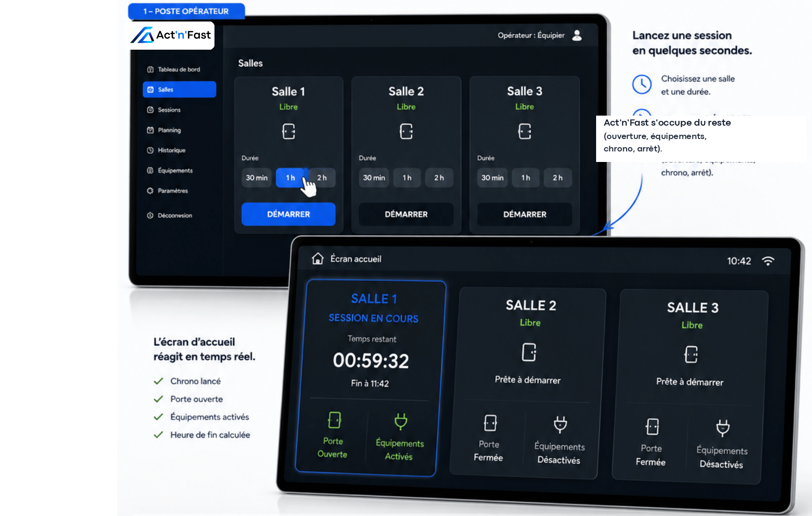Click the door icon in the Salle 1 operator card
Image resolution: width=812 pixels, height=516 pixels.
point(288,131)
